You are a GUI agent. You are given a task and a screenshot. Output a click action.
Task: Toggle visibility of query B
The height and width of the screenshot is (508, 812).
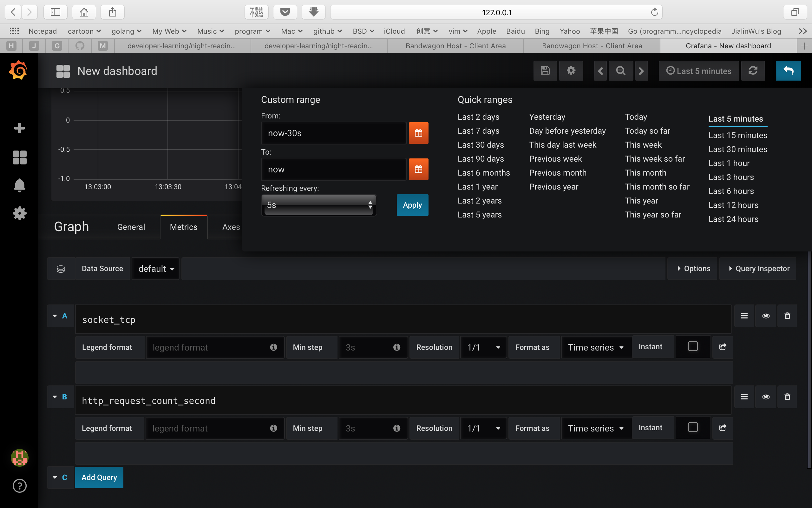766,397
